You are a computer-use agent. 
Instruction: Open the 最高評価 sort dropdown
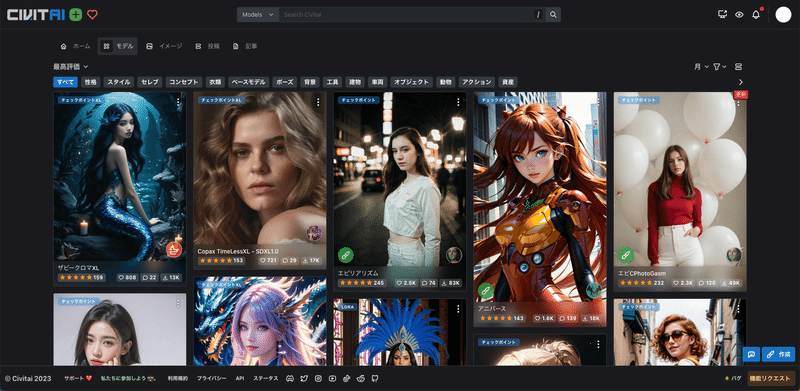coord(71,66)
